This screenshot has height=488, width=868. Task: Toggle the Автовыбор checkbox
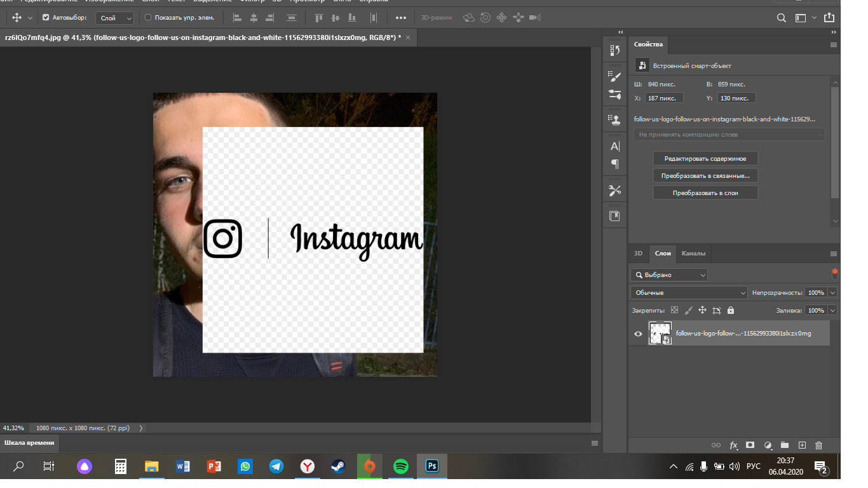[46, 18]
